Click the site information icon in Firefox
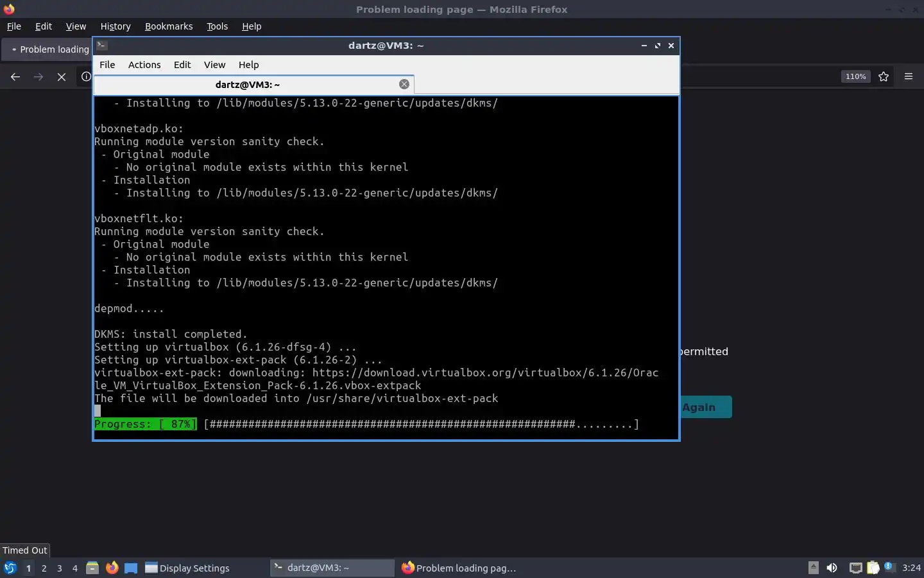 click(86, 76)
